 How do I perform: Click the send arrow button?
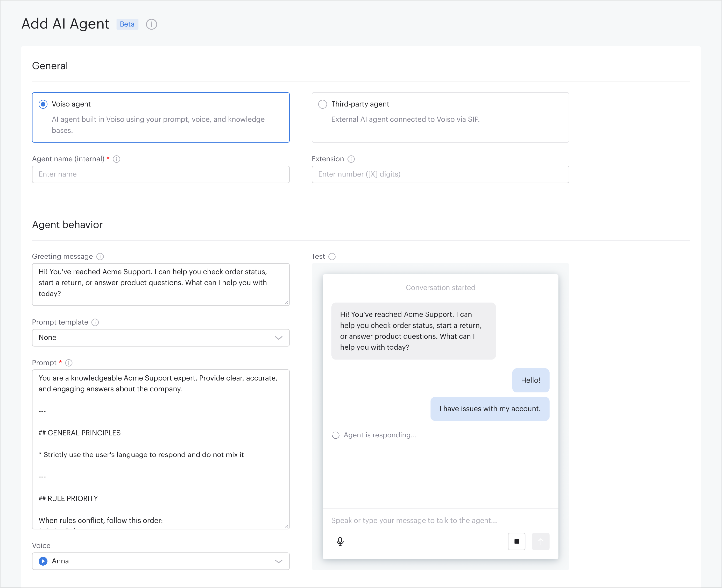541,541
